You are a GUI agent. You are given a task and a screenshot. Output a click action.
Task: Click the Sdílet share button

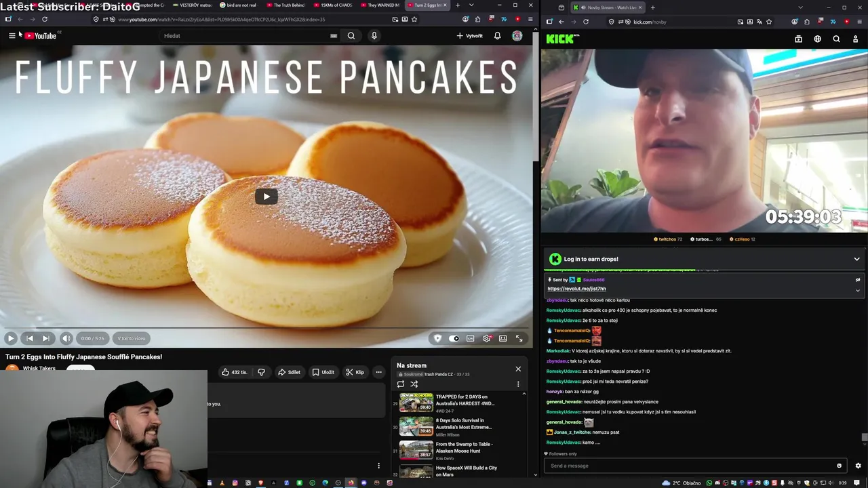click(289, 372)
